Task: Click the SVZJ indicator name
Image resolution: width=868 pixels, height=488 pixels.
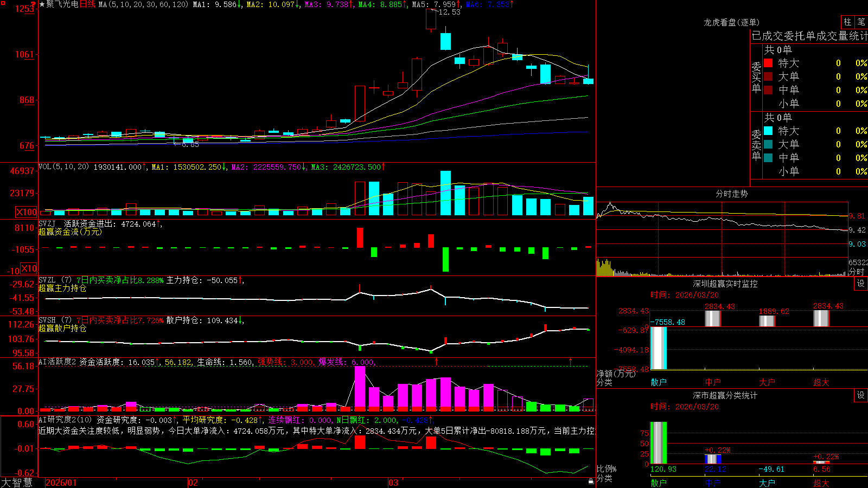Action: pyautogui.click(x=47, y=224)
